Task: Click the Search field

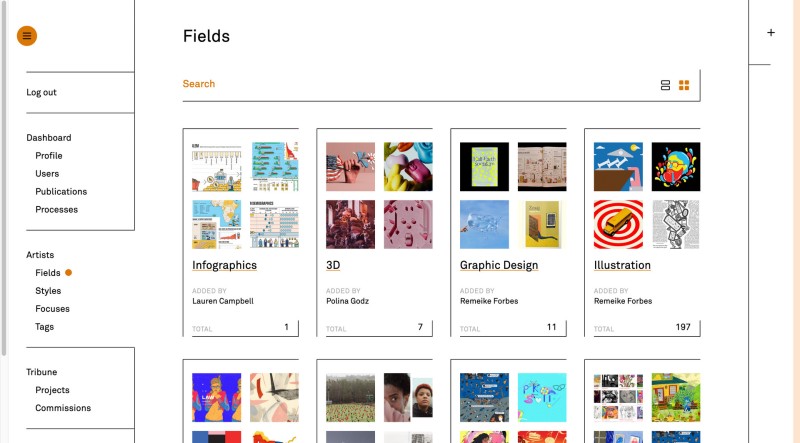Action: coord(400,84)
